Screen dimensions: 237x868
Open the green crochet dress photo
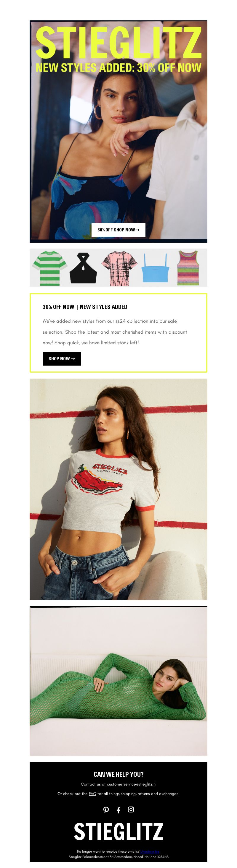[x=118, y=681]
